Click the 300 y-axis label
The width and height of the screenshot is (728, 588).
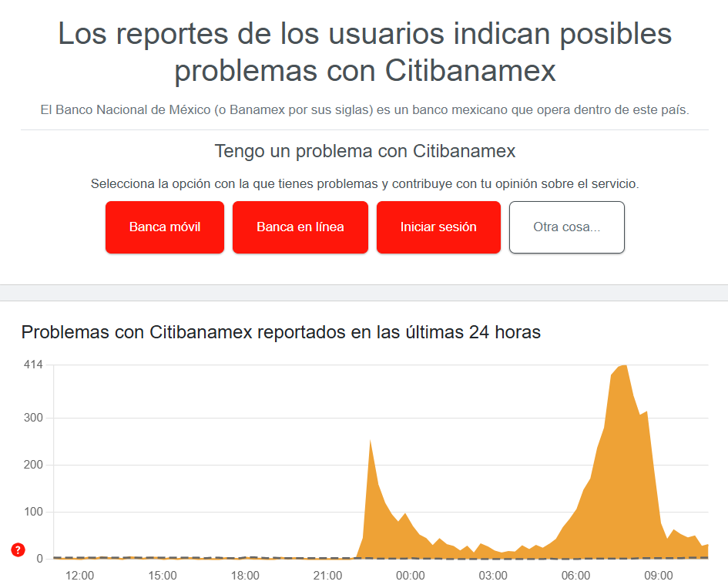[x=33, y=418]
